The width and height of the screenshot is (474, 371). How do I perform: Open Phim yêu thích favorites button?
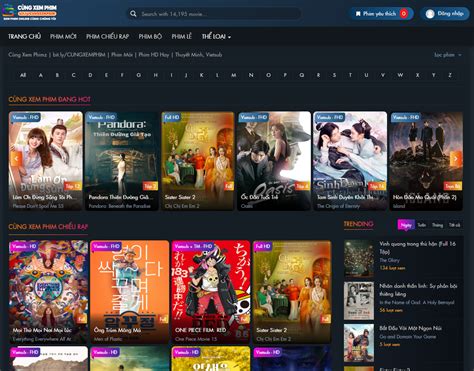pos(381,14)
